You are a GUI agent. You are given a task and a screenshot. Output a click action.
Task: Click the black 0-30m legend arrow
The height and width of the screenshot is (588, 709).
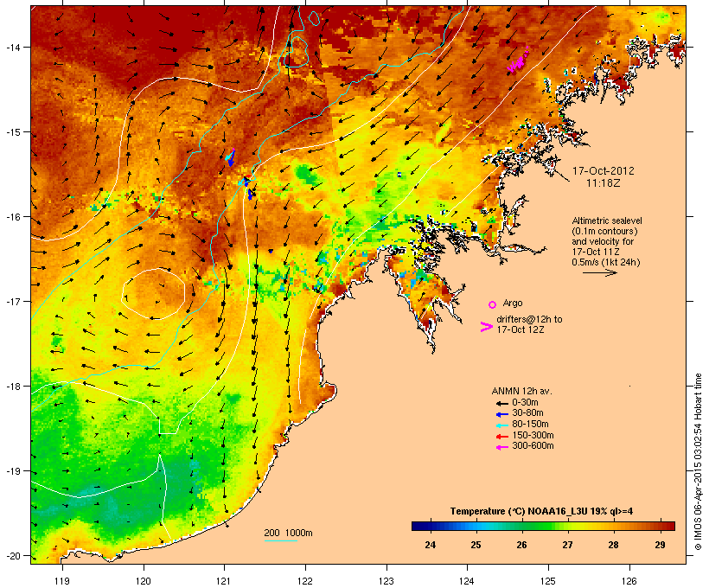501,403
